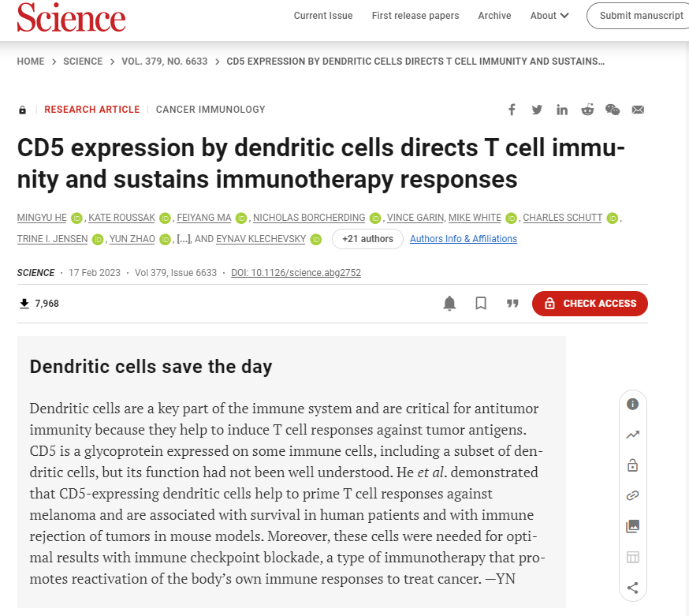689x616 pixels.
Task: Expand the +21 authors list
Action: coord(367,239)
